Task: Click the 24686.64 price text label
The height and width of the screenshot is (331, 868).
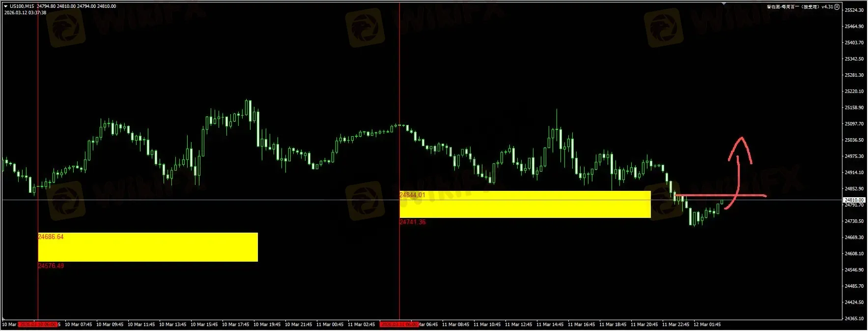Action: pyautogui.click(x=51, y=237)
